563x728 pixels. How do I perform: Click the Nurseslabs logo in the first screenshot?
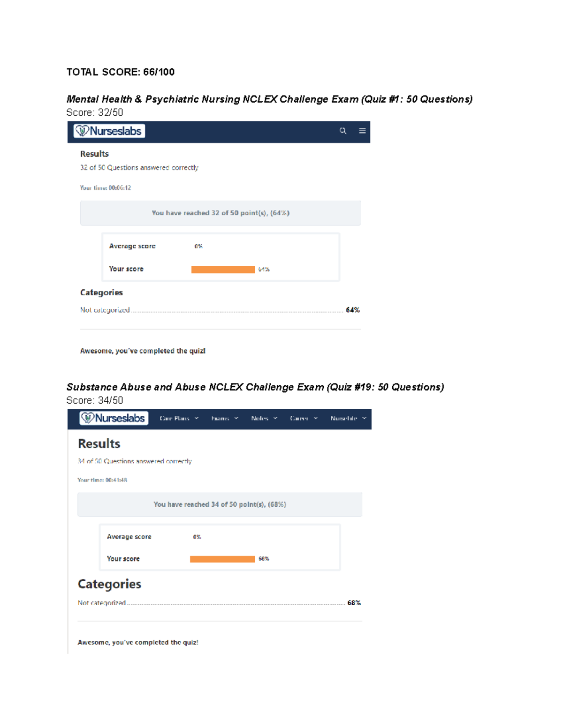pyautogui.click(x=109, y=131)
